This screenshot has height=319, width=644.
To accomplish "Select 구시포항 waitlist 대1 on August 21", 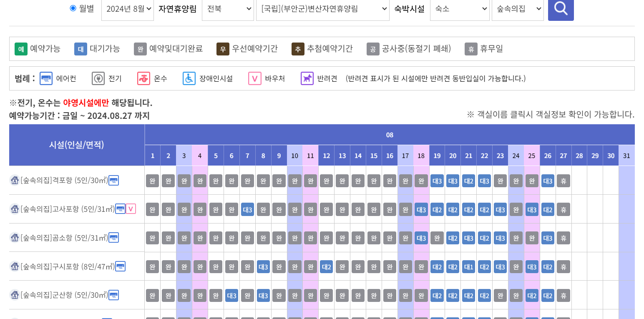I will coord(469,267).
